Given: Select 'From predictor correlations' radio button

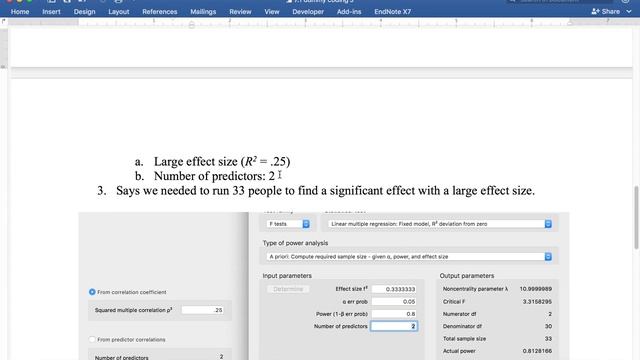Looking at the screenshot, I should click(92, 339).
